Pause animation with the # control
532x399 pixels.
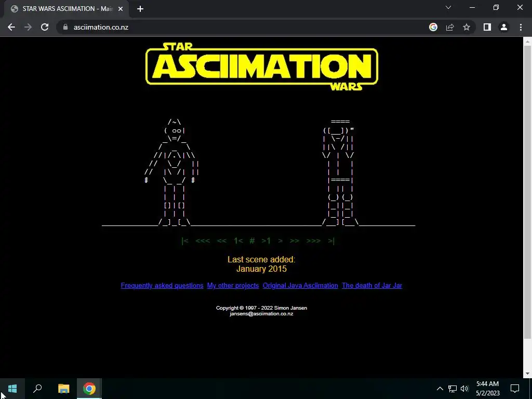click(252, 241)
